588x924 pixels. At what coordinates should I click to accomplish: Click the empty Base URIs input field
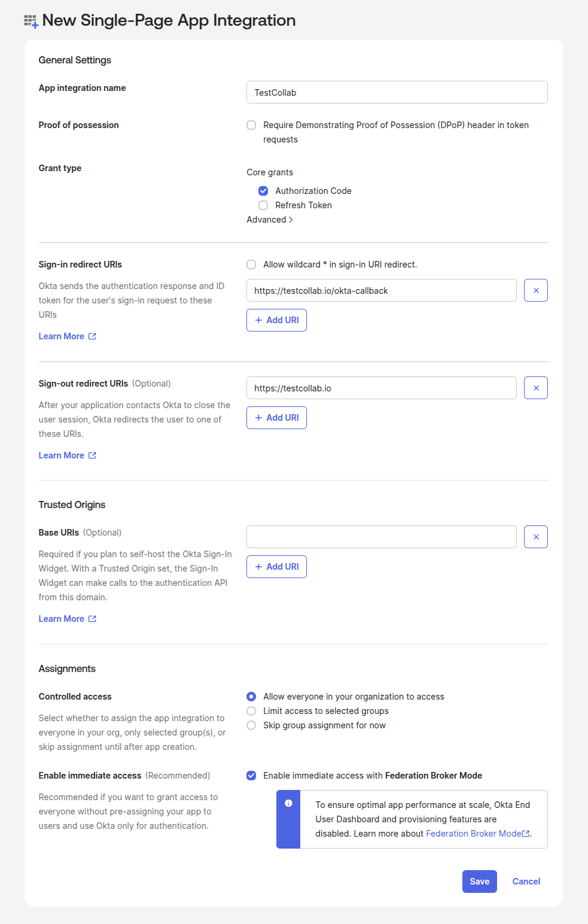(381, 537)
